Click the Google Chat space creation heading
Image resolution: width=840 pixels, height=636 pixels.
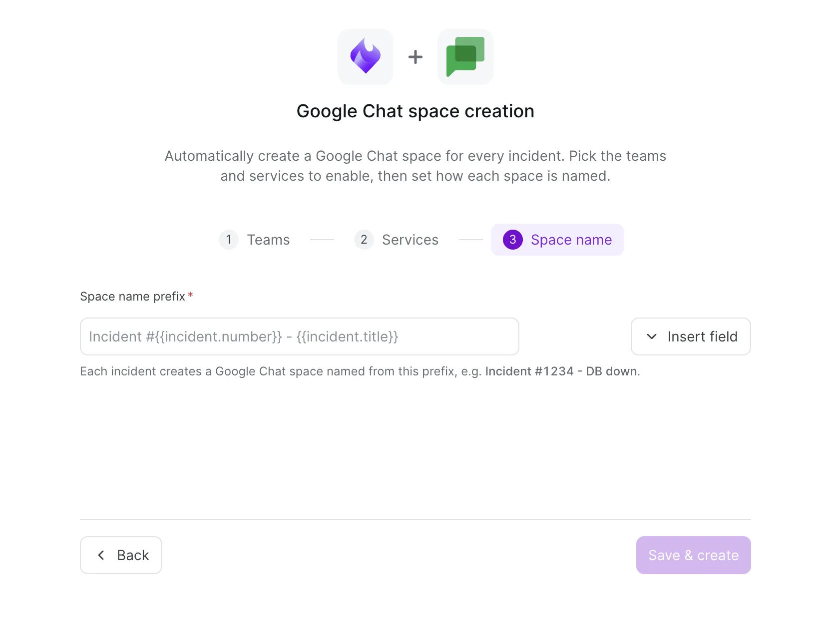coord(416,111)
